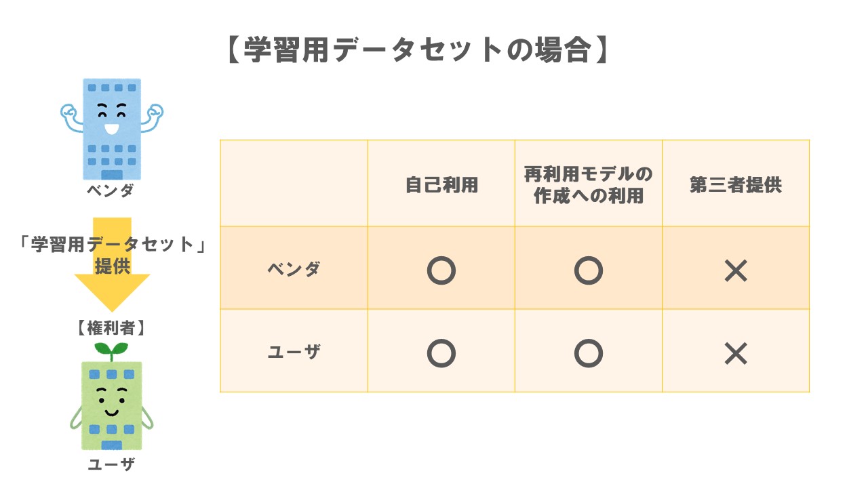Click the slide title 学習用データセットの場合

(x=417, y=51)
